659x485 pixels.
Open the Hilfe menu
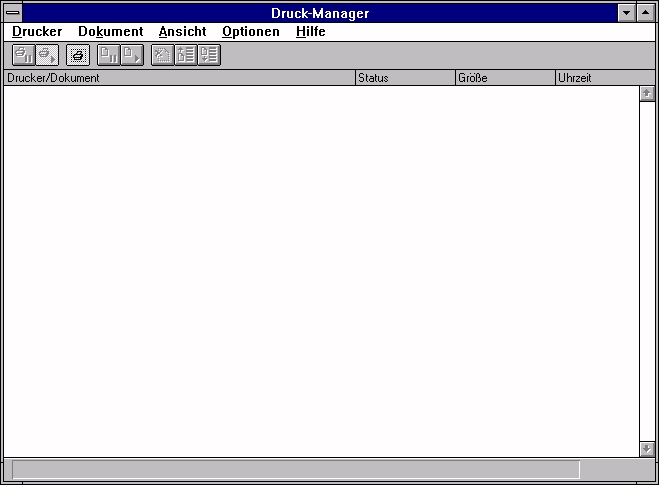(310, 31)
